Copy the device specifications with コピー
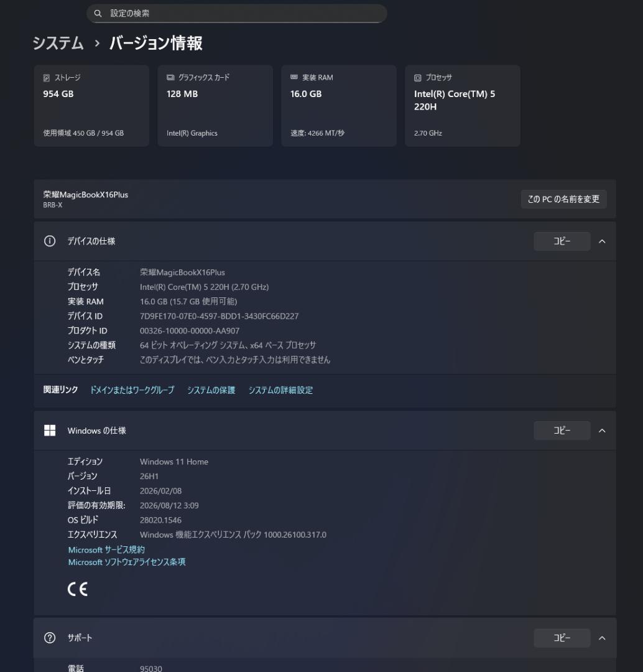The height and width of the screenshot is (672, 643). (x=562, y=241)
